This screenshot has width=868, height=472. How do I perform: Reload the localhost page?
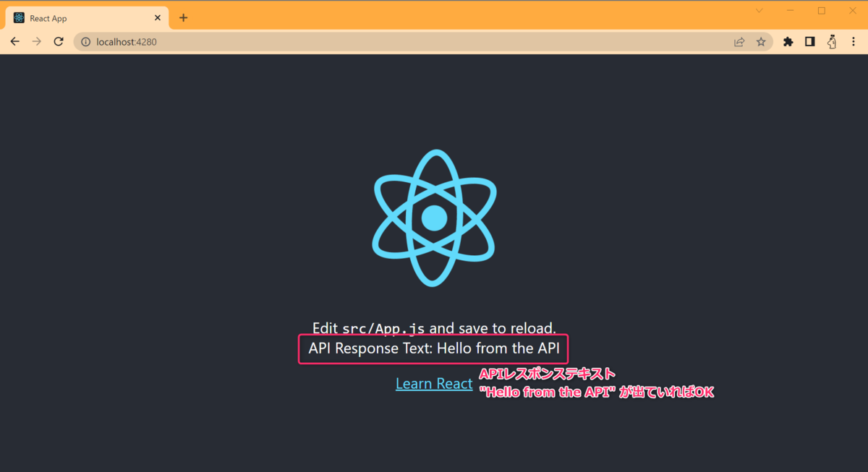pyautogui.click(x=59, y=42)
